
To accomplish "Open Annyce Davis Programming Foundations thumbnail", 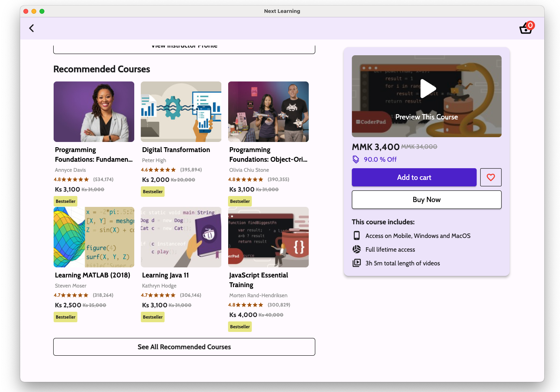I will pos(94,112).
